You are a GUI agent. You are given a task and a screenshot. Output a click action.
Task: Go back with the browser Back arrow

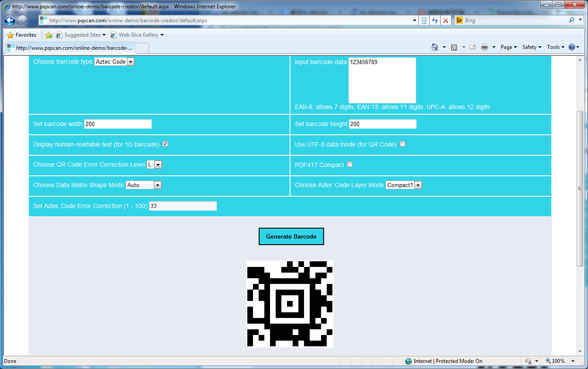click(x=10, y=20)
